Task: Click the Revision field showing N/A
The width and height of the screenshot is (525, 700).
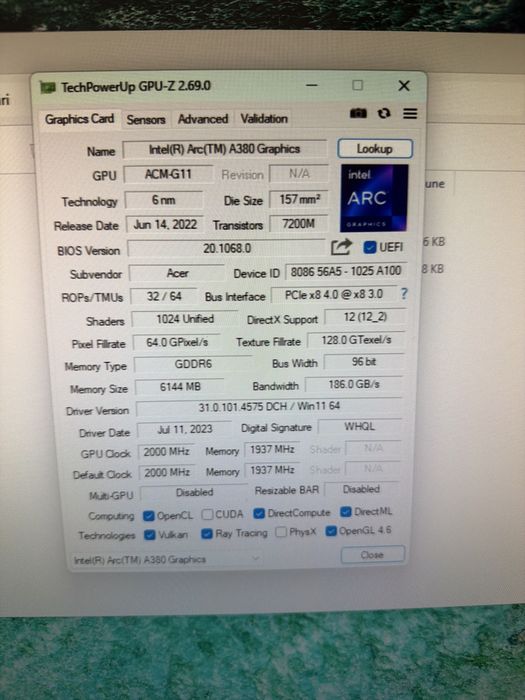Action: (x=299, y=174)
